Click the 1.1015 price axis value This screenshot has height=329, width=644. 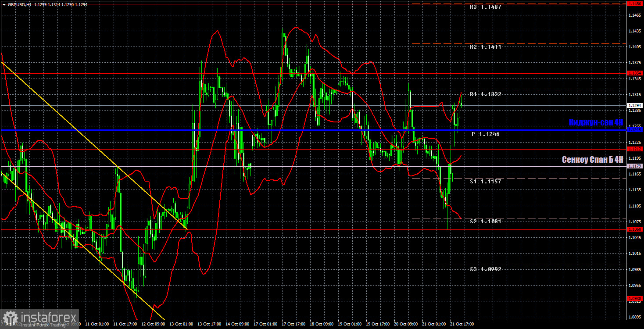635,254
